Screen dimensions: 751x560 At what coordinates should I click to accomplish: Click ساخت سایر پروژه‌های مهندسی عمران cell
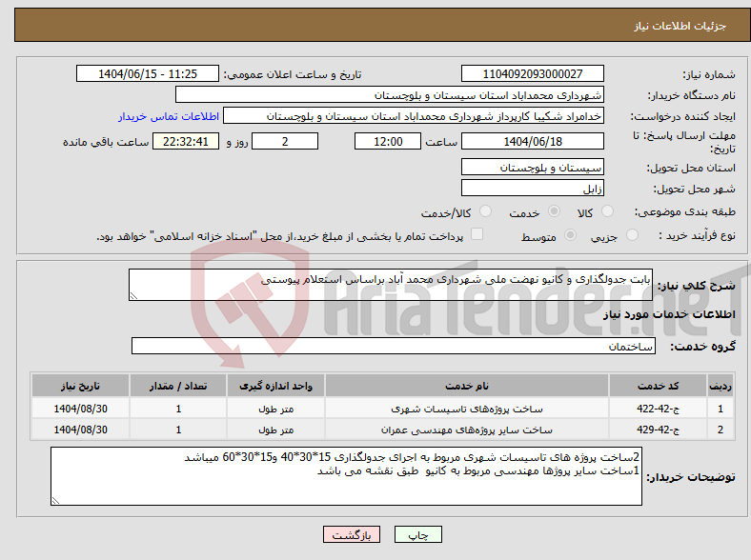point(467,430)
